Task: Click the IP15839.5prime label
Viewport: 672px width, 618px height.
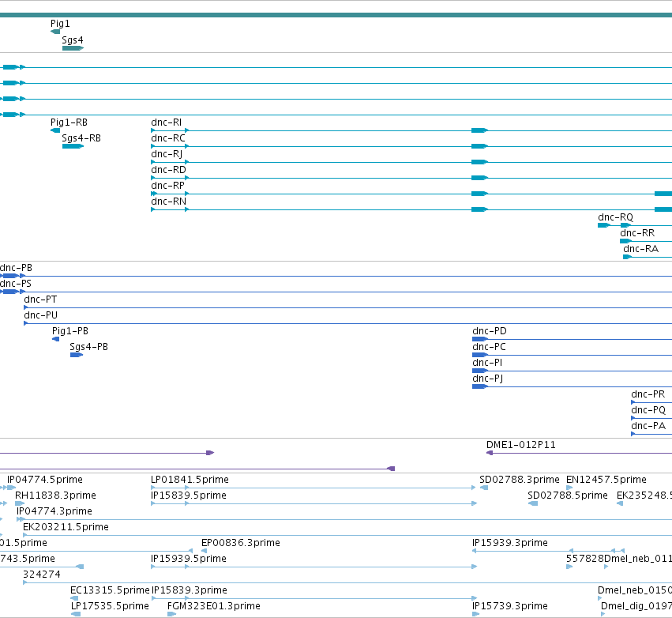Action: [x=189, y=496]
